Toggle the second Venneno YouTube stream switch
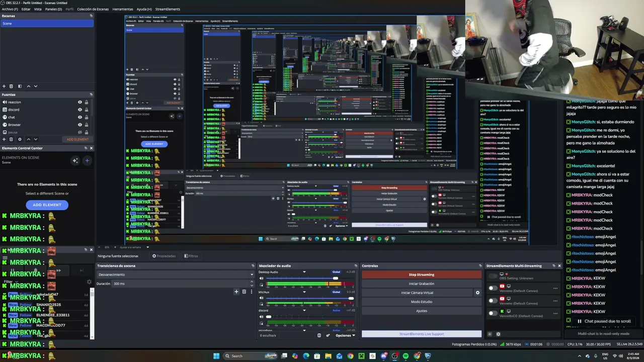This screenshot has height=362, width=644. (493, 301)
